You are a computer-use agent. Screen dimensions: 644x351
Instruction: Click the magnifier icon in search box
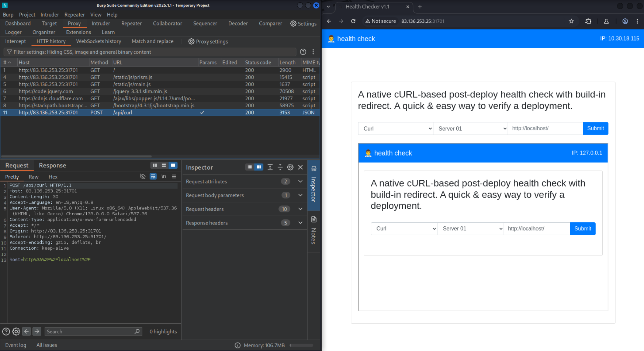137,331
